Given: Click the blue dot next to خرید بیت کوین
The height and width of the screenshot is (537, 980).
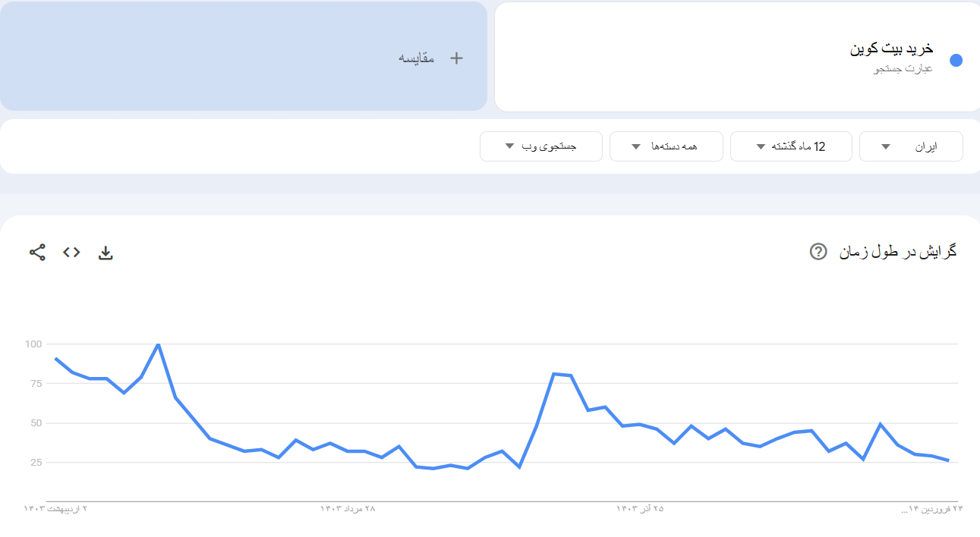Looking at the screenshot, I should pos(956,61).
